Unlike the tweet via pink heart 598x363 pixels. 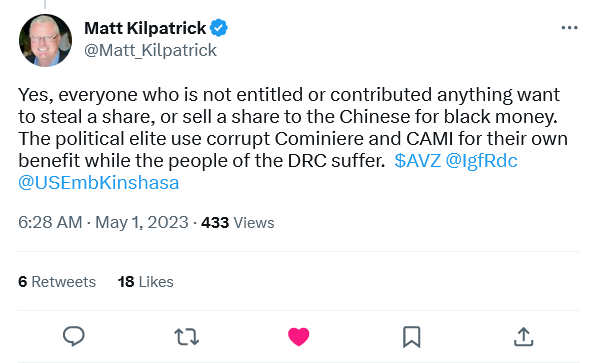(299, 337)
